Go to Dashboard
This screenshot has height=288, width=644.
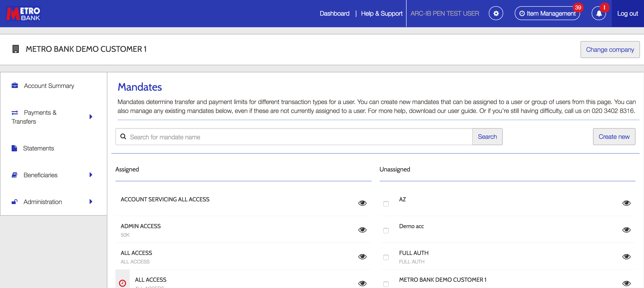(x=335, y=13)
